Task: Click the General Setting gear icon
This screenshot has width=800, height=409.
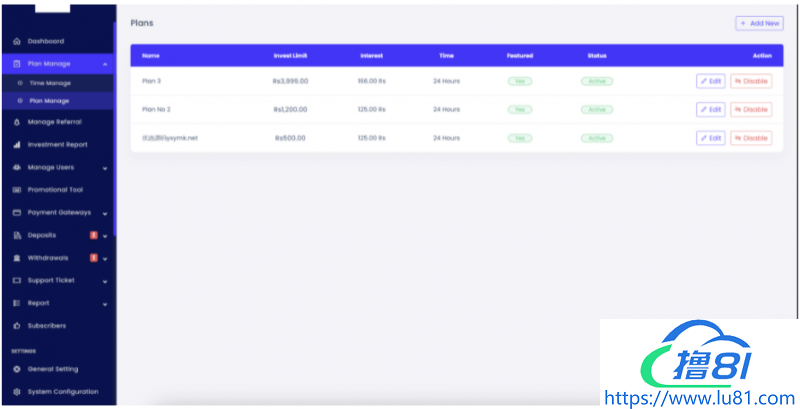Action: click(x=16, y=369)
